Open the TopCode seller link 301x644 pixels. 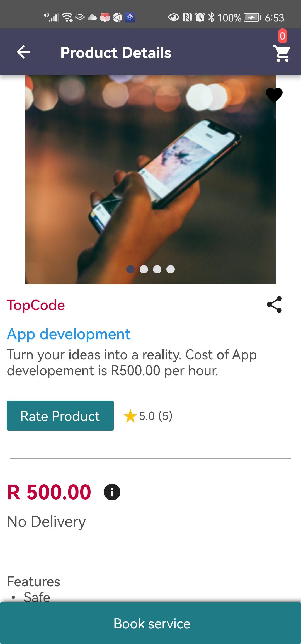(36, 305)
